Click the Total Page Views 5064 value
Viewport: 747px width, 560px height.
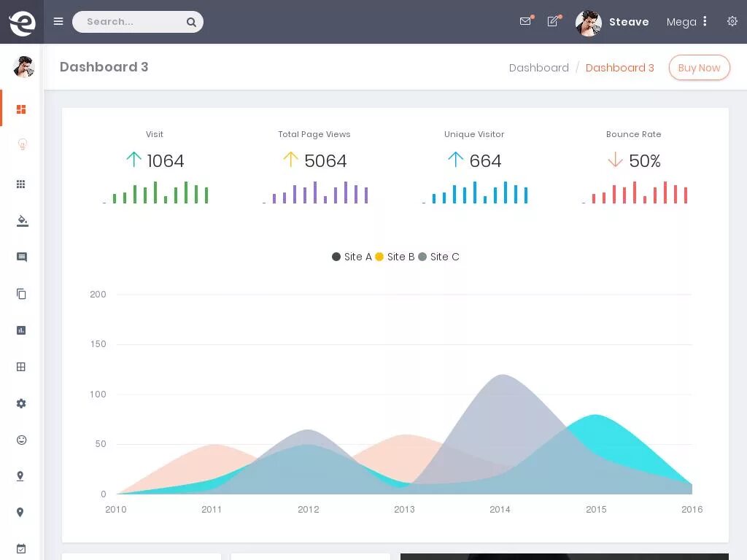[325, 161]
